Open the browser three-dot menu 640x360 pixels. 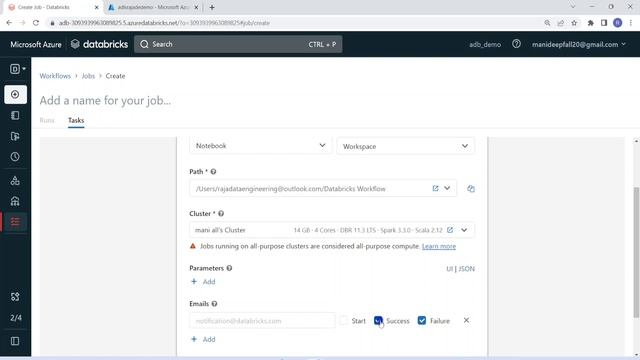click(631, 23)
